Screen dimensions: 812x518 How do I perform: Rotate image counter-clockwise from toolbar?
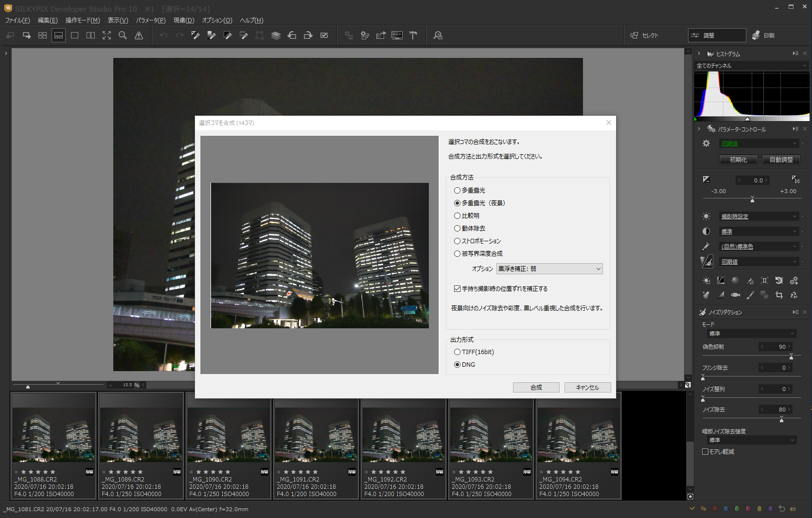tap(292, 36)
